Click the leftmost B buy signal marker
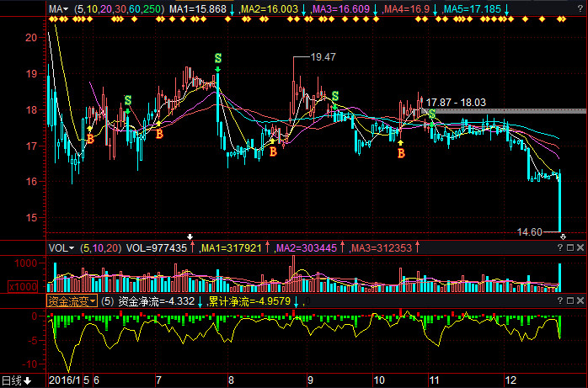The height and width of the screenshot is (388, 588). click(90, 140)
